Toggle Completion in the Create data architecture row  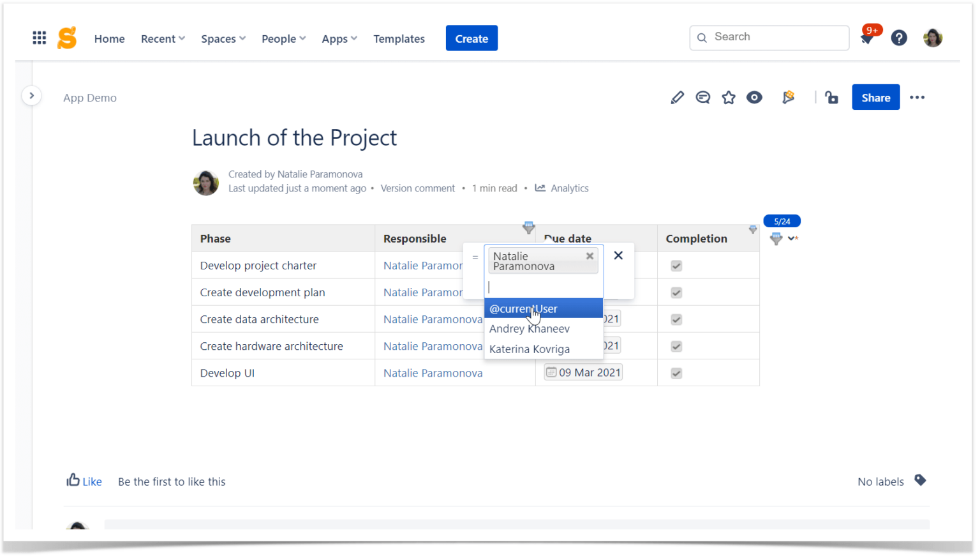[x=676, y=319]
